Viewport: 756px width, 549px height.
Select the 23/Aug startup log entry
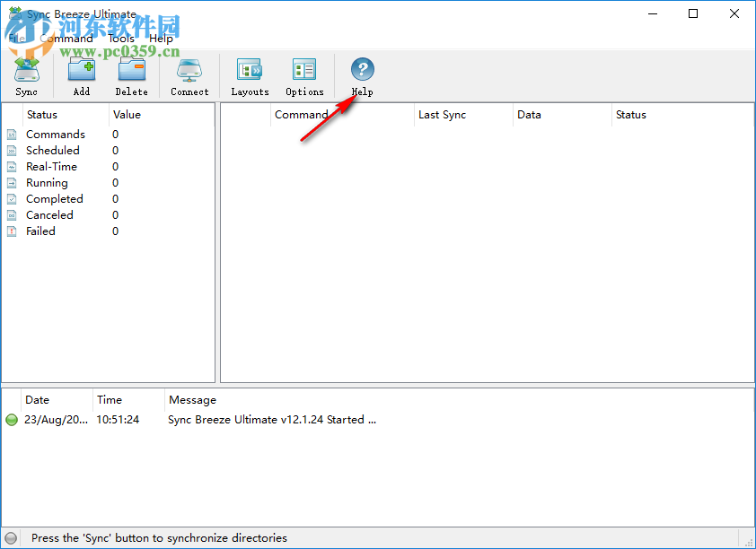(56, 419)
